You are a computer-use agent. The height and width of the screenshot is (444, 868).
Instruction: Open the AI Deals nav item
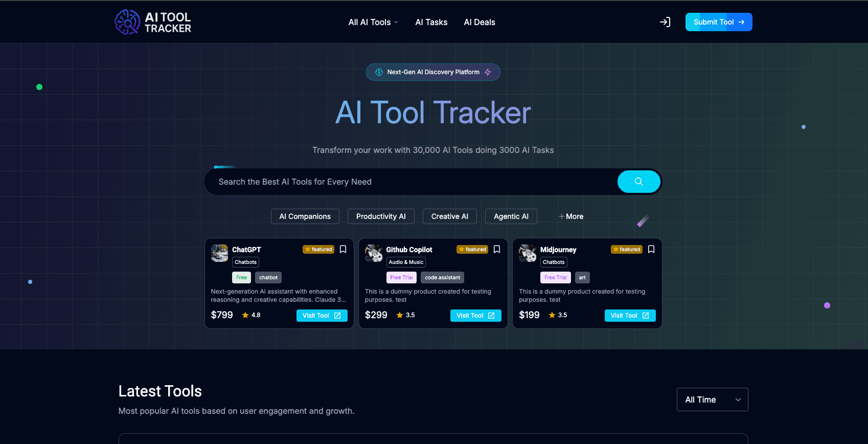point(479,22)
